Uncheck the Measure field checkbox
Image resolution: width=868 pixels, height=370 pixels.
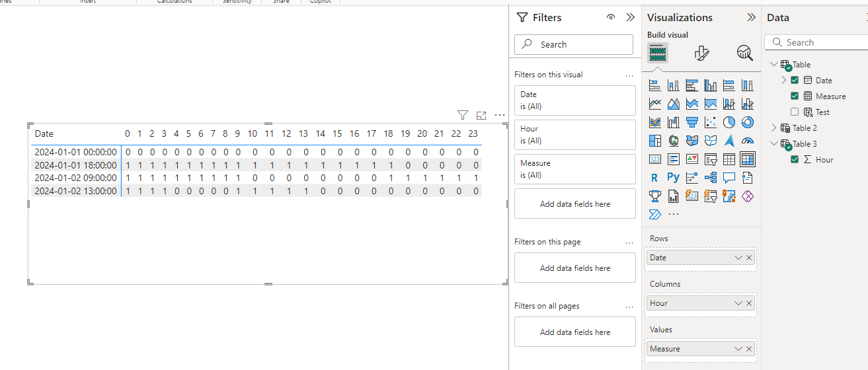tap(795, 96)
